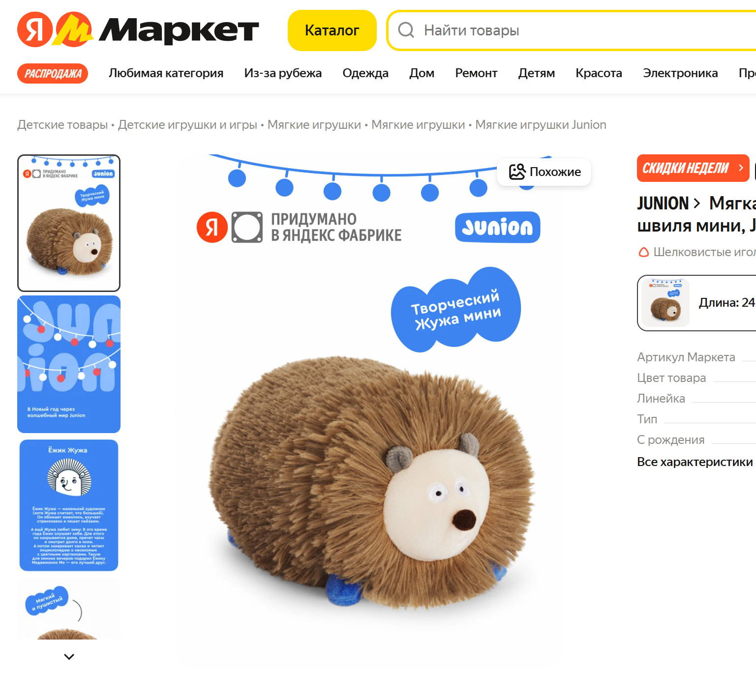Image resolution: width=756 pixels, height=700 pixels.
Task: Open similar items via Похожие image icon
Action: tap(517, 172)
